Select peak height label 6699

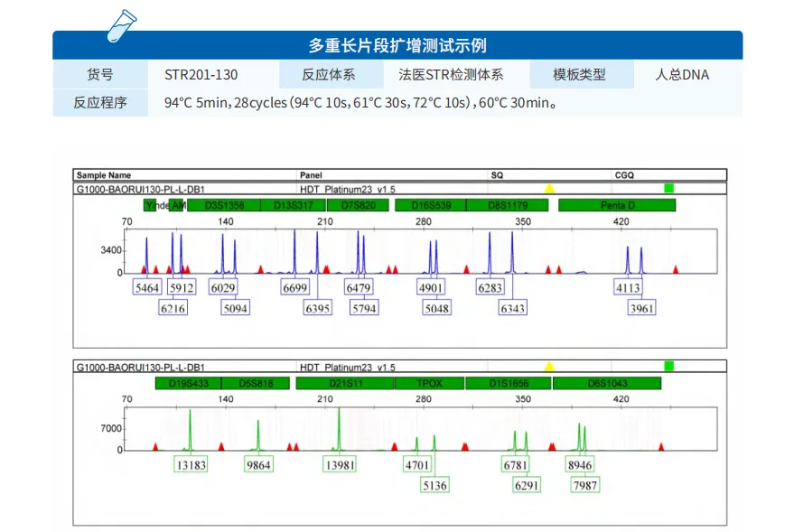coord(295,288)
